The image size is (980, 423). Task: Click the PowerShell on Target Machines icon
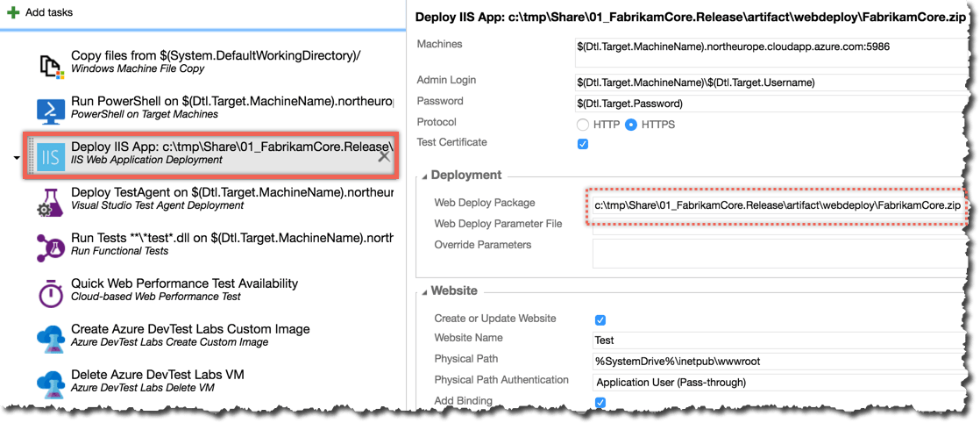coord(52,110)
